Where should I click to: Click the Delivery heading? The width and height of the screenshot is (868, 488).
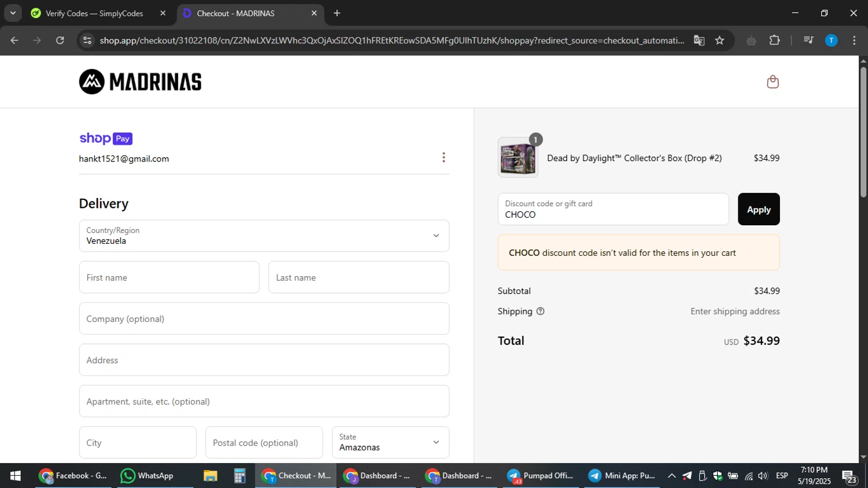104,204
